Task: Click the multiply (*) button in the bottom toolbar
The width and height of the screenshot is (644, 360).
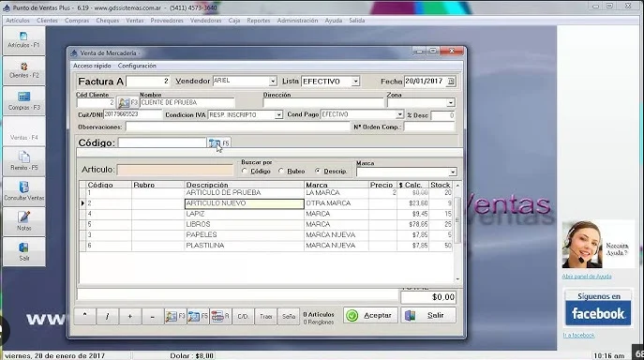Action: coord(85,316)
